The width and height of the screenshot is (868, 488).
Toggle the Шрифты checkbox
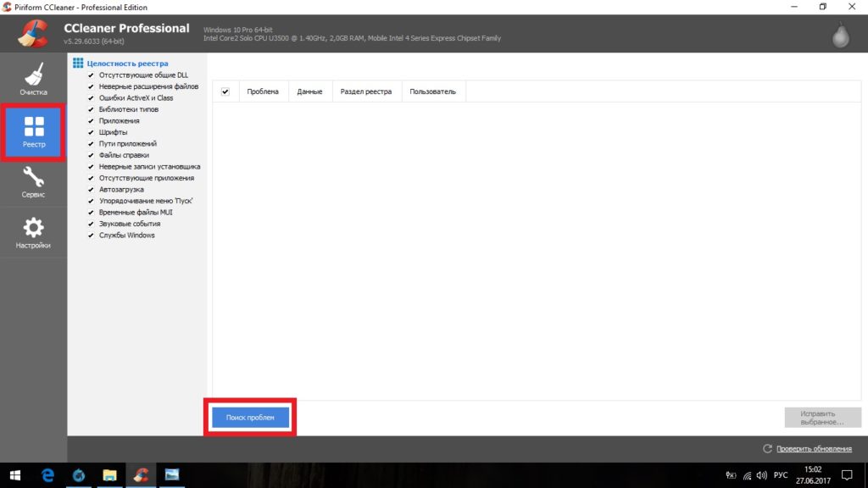pos(91,132)
